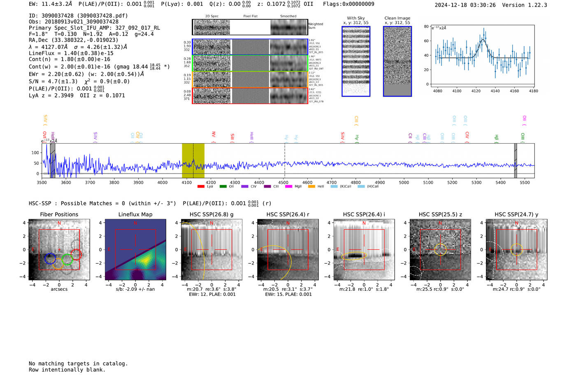Select the Primary Spec_Slot_IFU_AMP text line
The width and height of the screenshot is (576, 392).
point(95,28)
